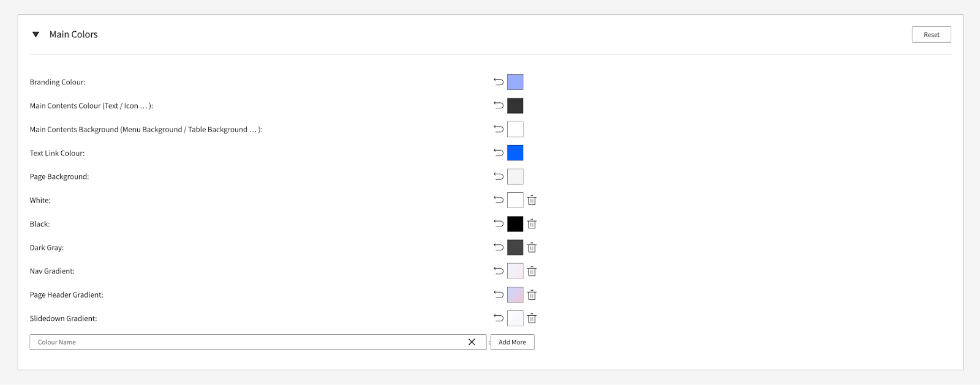Pick a new Black swatch colour
This screenshot has height=385, width=980.
pos(515,224)
